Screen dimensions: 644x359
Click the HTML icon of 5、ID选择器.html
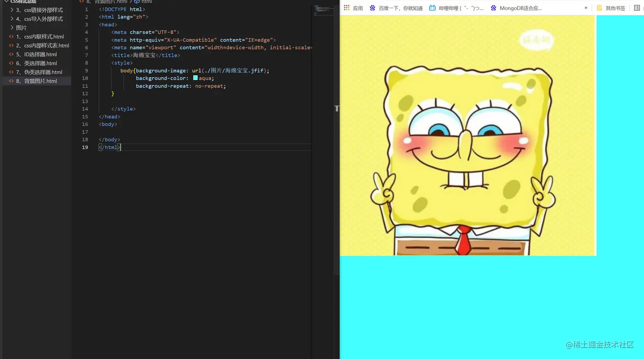pos(11,54)
